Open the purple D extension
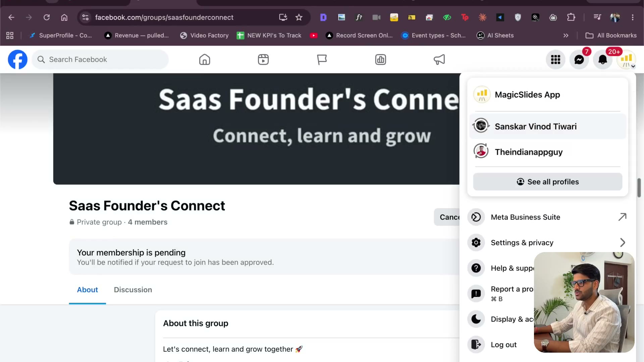 point(323,17)
